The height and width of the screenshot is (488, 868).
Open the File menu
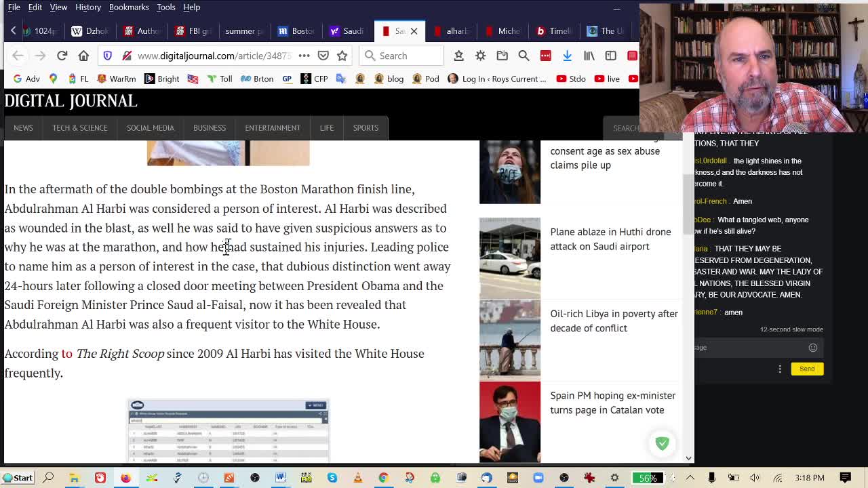point(14,7)
